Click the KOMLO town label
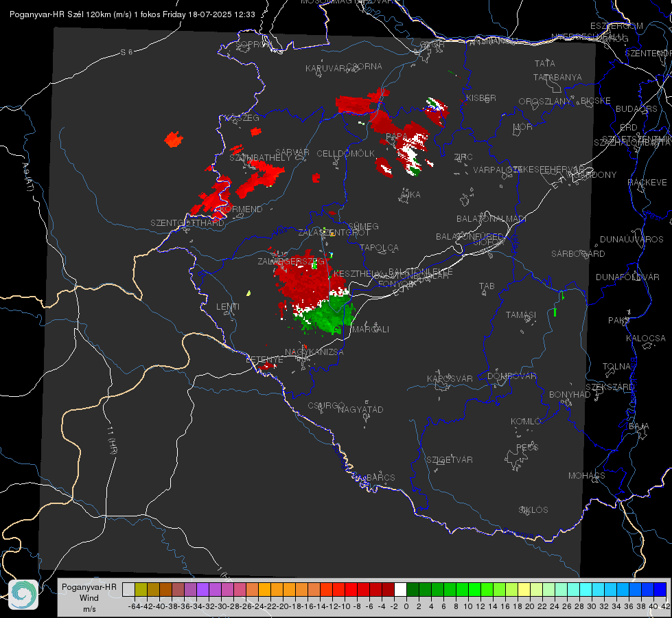Image resolution: width=672 pixels, height=618 pixels. [x=526, y=421]
